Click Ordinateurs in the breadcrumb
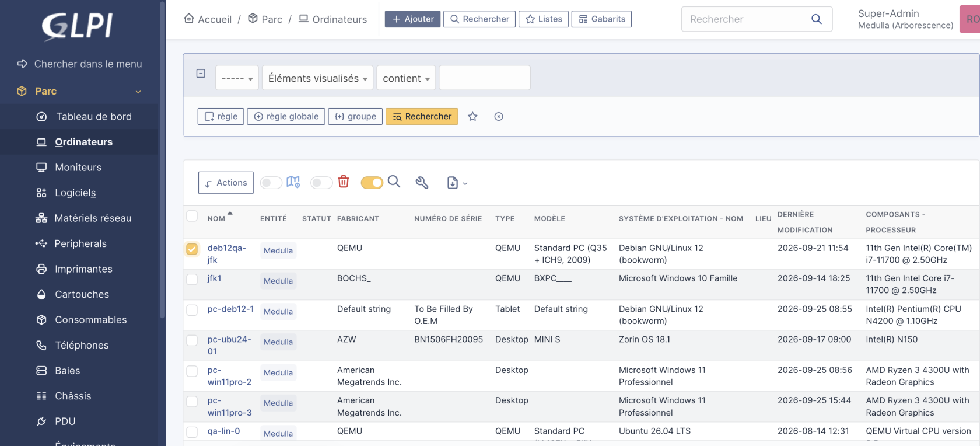The height and width of the screenshot is (446, 980). 332,19
